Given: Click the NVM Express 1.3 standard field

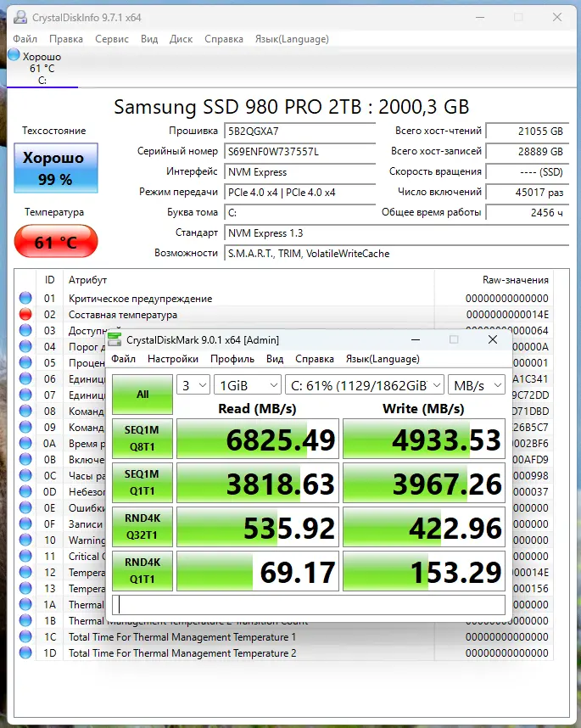Looking at the screenshot, I should (x=396, y=233).
